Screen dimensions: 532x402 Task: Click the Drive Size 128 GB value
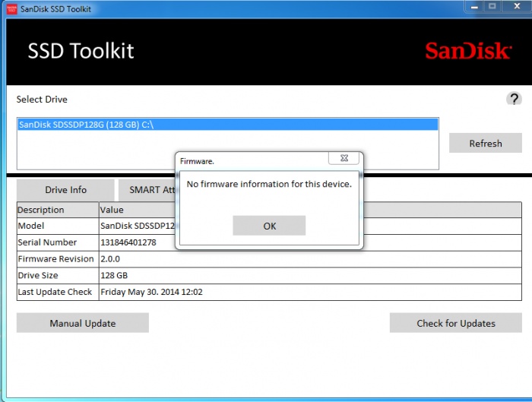point(114,275)
